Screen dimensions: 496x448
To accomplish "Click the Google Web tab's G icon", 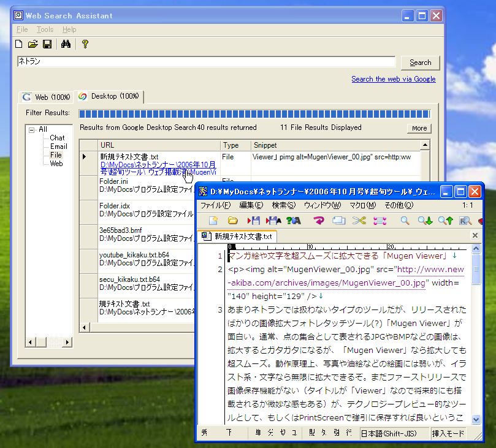I will pyautogui.click(x=27, y=97).
